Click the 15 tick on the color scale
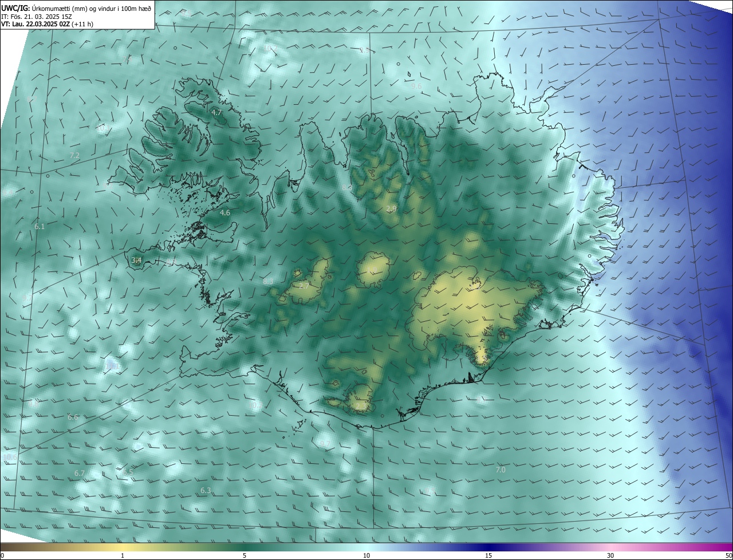The height and width of the screenshot is (560, 733). [488, 555]
